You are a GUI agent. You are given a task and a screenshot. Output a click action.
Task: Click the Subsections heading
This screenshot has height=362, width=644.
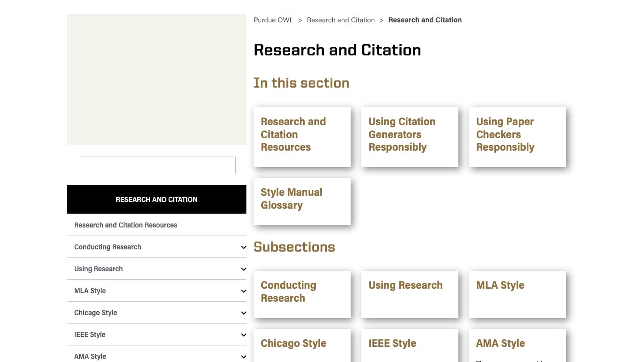click(294, 247)
